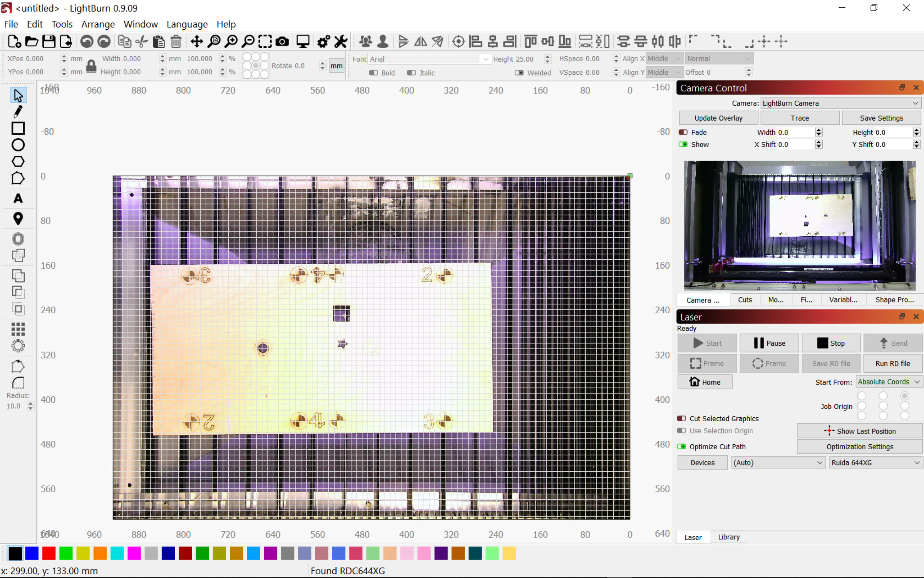Screen dimensions: 924x578
Task: Choose the Create Text tool
Action: pyautogui.click(x=18, y=198)
